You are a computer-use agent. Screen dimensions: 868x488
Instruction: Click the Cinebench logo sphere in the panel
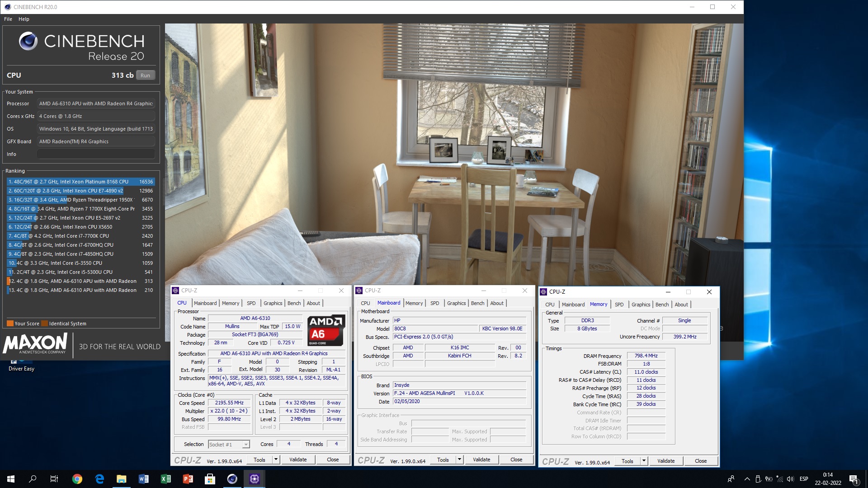(x=28, y=41)
